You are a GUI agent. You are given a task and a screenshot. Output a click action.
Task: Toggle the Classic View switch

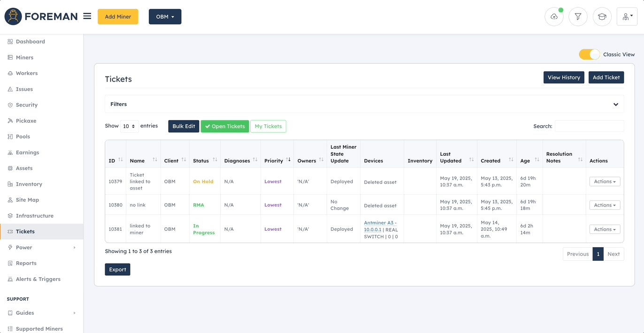point(589,54)
